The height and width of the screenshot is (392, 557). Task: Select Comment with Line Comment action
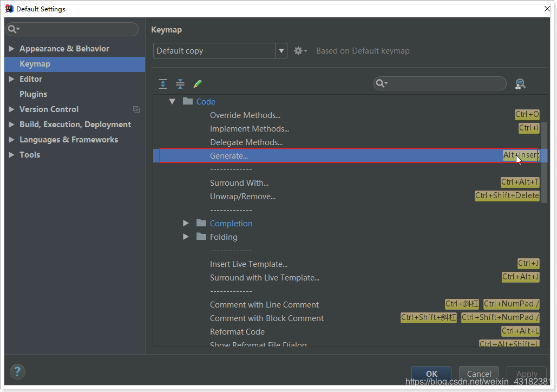coord(264,305)
